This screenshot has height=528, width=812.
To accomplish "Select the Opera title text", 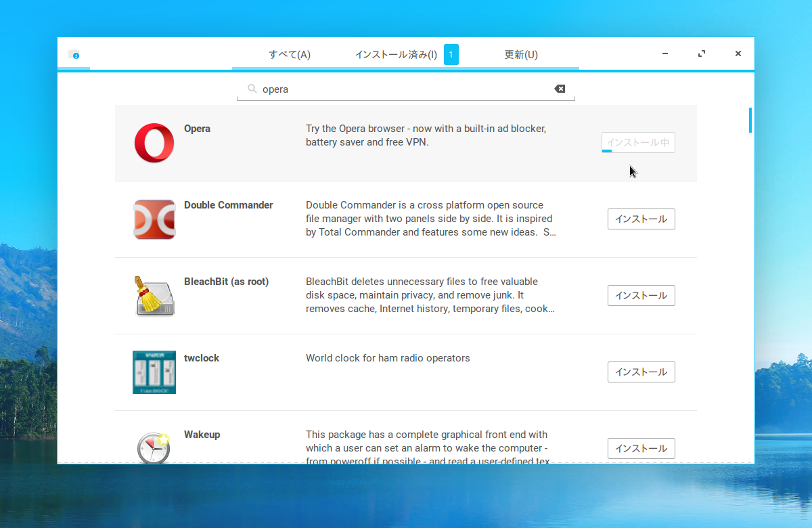I will coord(197,129).
